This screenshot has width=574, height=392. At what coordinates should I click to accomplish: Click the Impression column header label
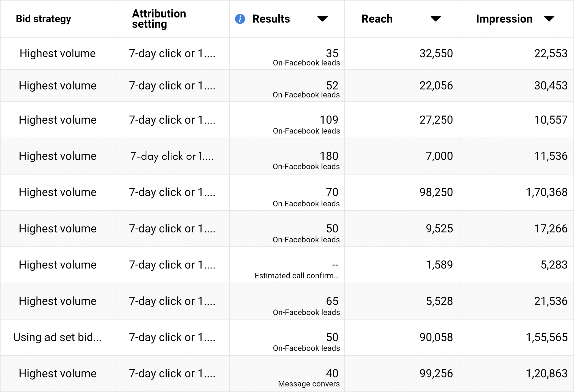pos(504,19)
